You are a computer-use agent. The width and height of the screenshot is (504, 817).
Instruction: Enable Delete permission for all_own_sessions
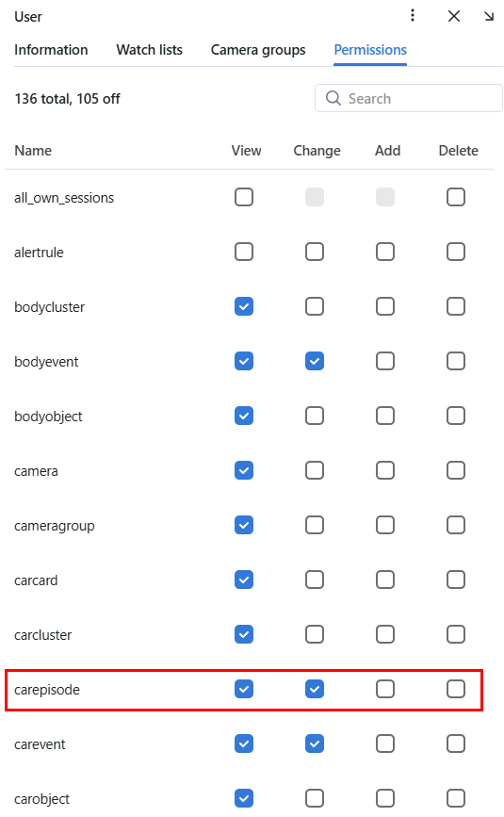[456, 198]
